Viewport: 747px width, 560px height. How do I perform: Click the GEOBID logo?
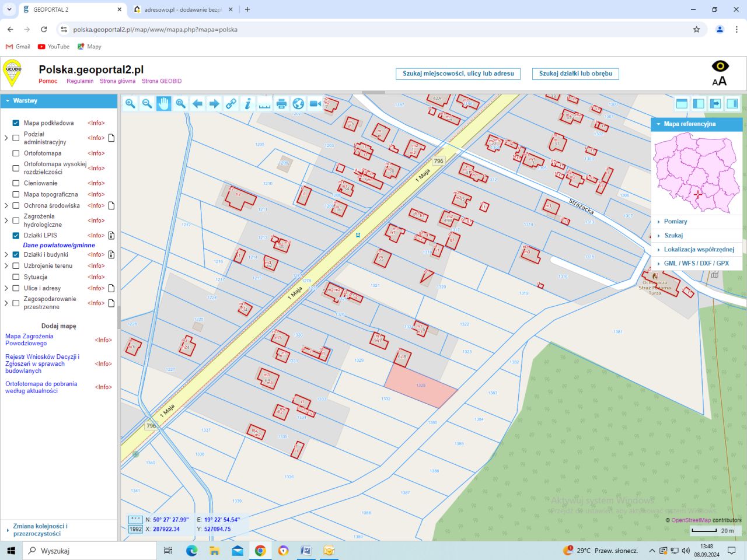click(x=12, y=73)
